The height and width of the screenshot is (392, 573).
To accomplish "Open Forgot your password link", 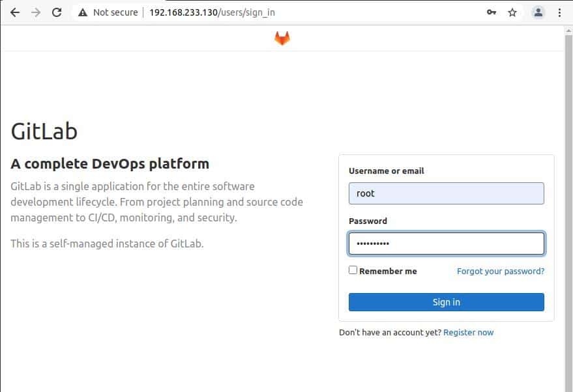I will (500, 271).
